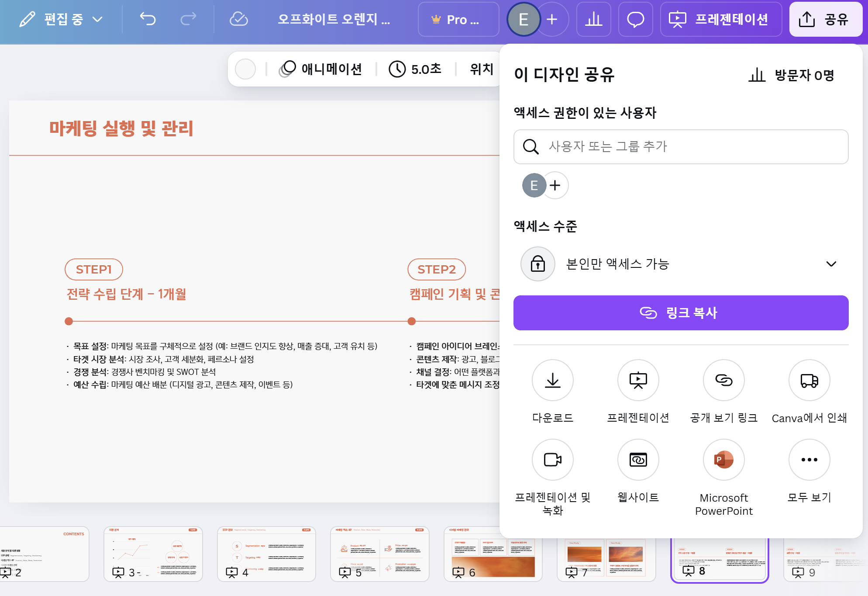
Task: Open the E user avatar in top bar
Action: pos(524,19)
